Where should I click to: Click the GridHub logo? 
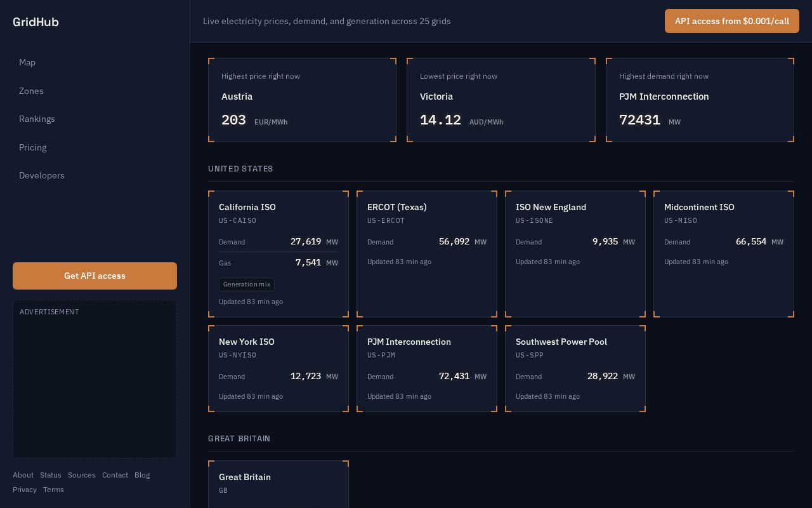(x=36, y=22)
